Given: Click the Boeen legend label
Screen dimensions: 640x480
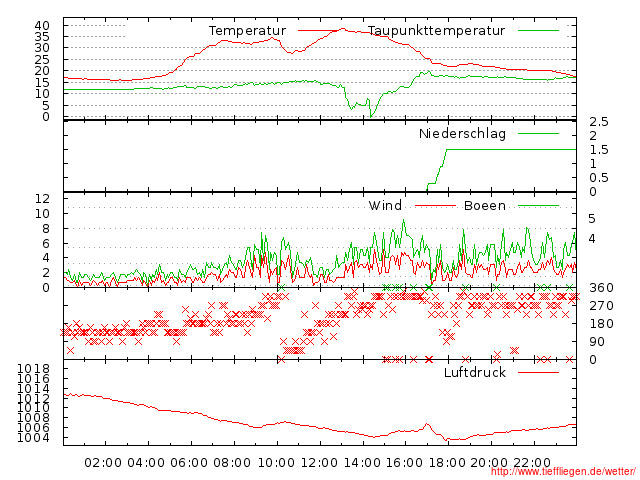Looking at the screenshot, I should coord(485,205).
